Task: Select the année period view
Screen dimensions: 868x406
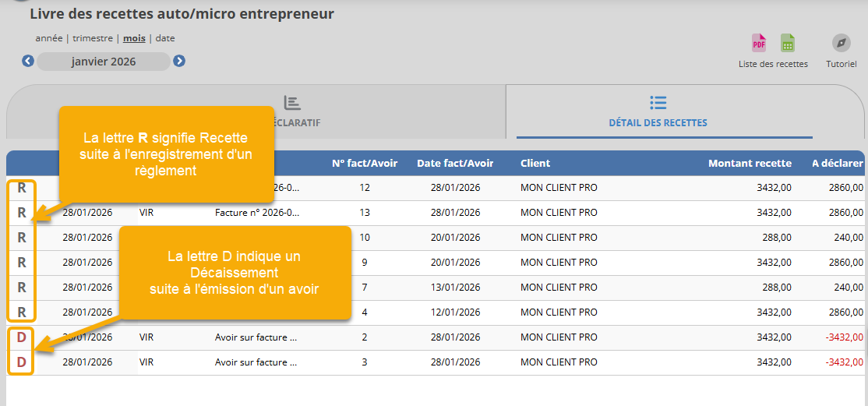Action: (49, 38)
